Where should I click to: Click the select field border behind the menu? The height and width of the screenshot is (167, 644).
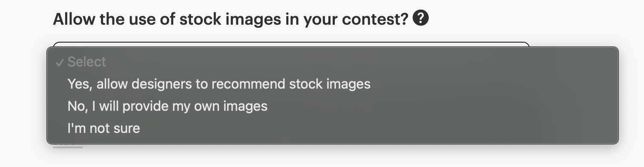point(291,44)
